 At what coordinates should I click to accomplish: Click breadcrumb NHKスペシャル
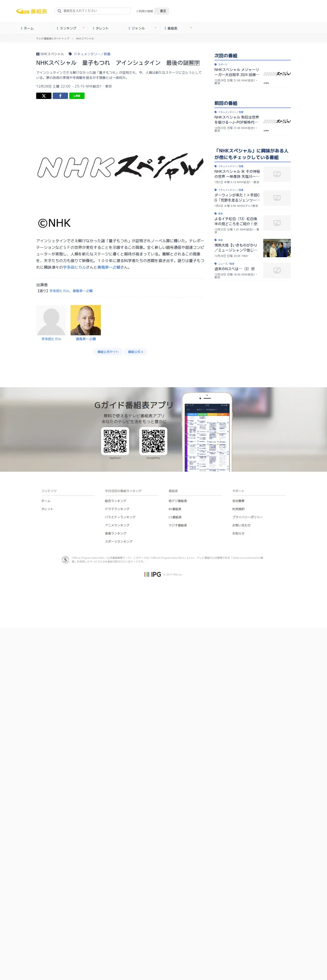85,38
